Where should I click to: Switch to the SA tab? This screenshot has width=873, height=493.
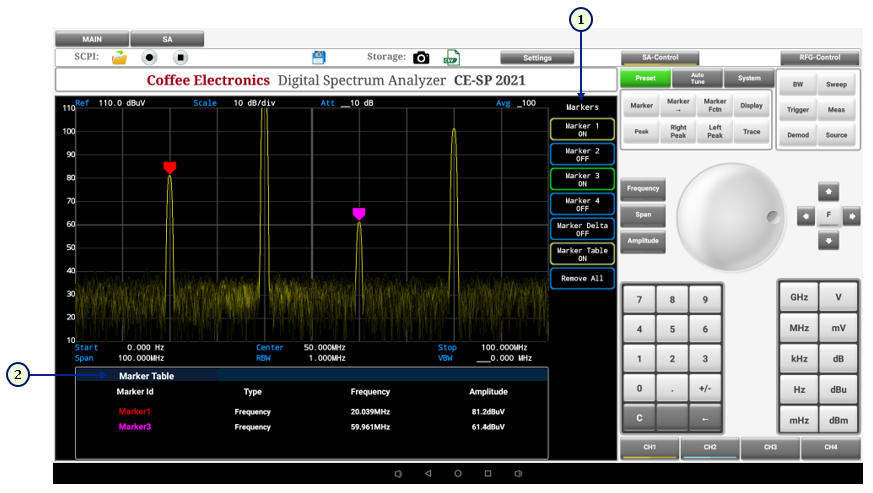pyautogui.click(x=167, y=39)
